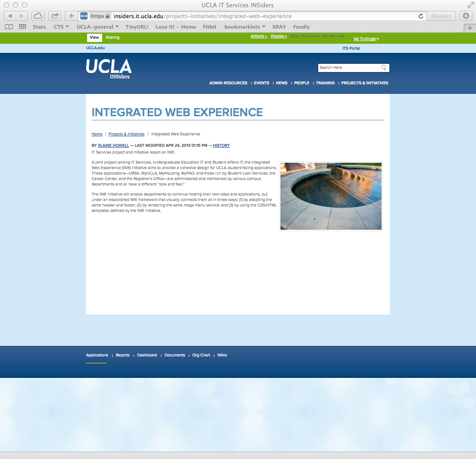Screen dimensions: 476x459
Task: Click the UCLA favicon in the address bar
Action: point(84,16)
